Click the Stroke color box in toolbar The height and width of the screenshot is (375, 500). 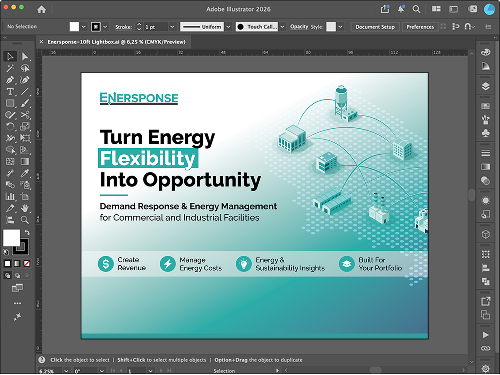(21, 247)
